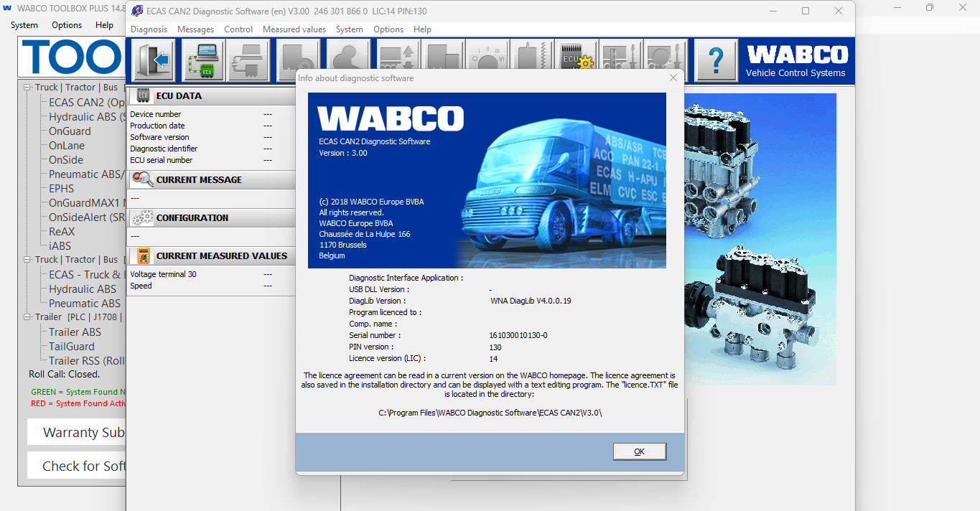Select OnSideAlert tree item
Screen dimensions: 980x511
coord(87,217)
